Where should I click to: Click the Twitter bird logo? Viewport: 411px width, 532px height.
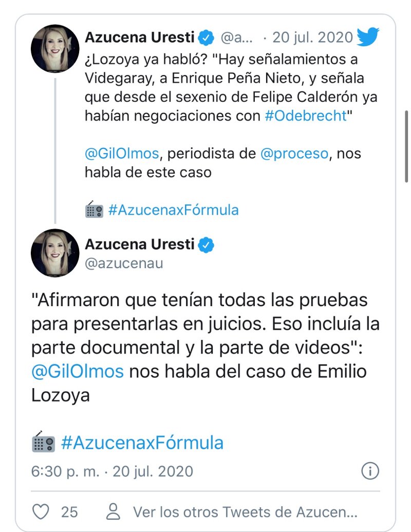point(368,37)
